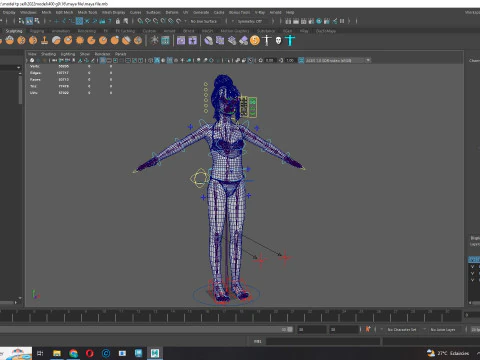Toggle visibility V of the third display layer
Viewport: 480px width, 360px height.
[x=472, y=280]
